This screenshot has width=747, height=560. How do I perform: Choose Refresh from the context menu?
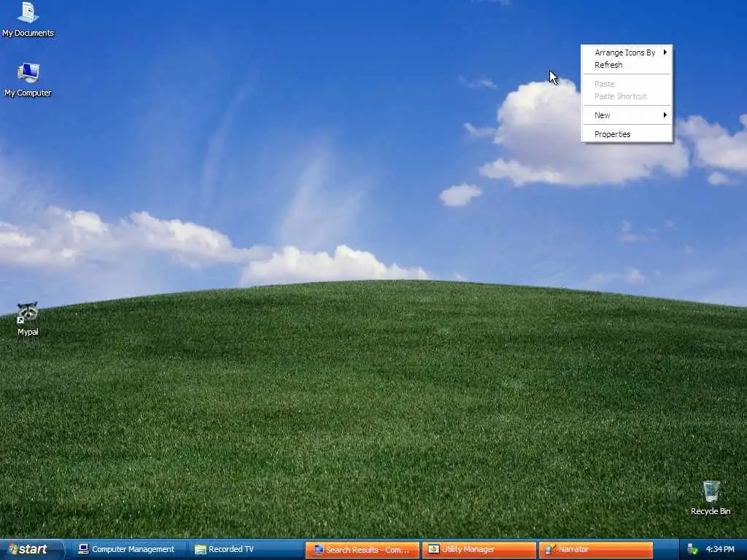(627, 65)
